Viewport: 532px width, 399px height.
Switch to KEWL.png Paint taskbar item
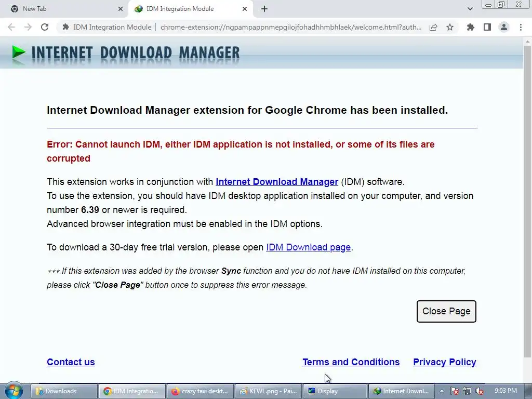268,391
